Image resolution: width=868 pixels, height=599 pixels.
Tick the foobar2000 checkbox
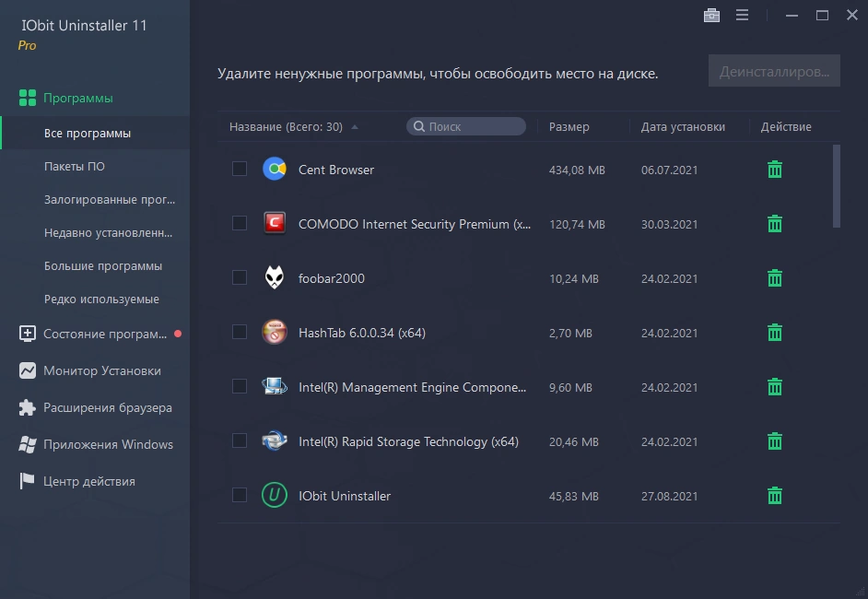pos(240,277)
